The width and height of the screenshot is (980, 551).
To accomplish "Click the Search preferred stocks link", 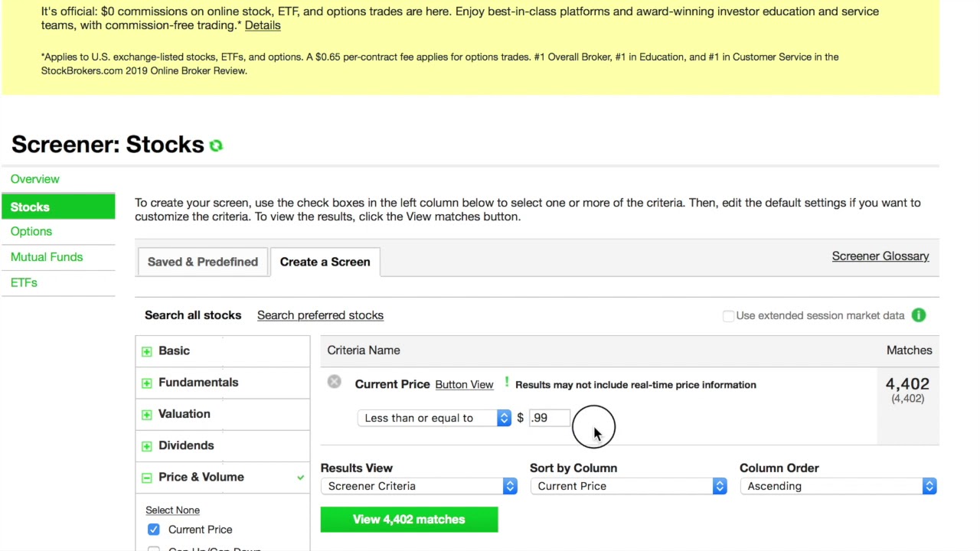I will click(x=320, y=315).
